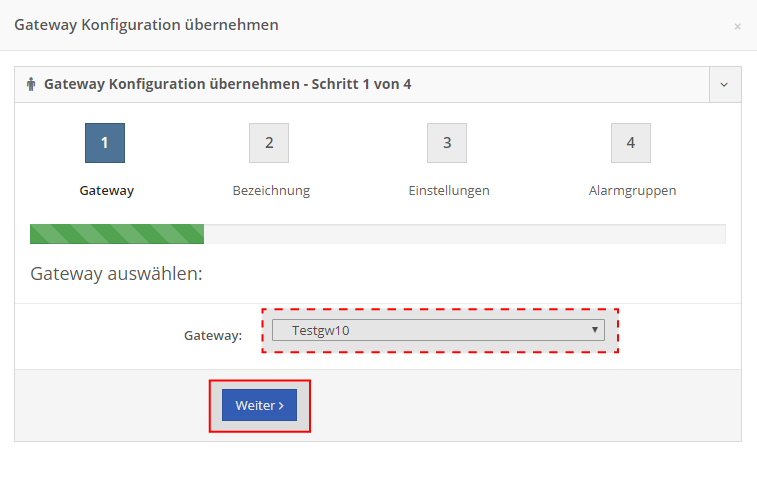The image size is (757, 481).
Task: Collapse the panel with the chevron button
Action: point(724,85)
